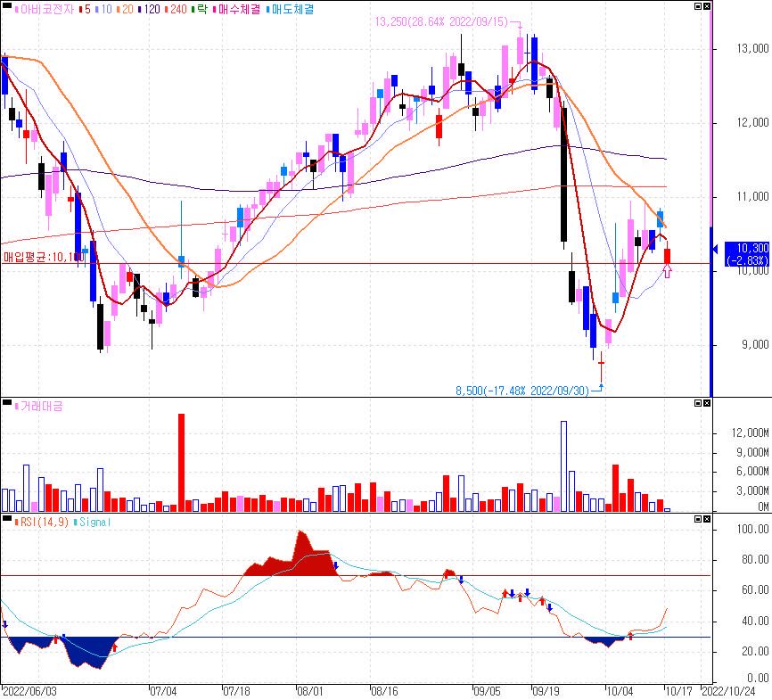The height and width of the screenshot is (700, 772).
Task: Click the 10,300 current price tag
Action: [747, 254]
